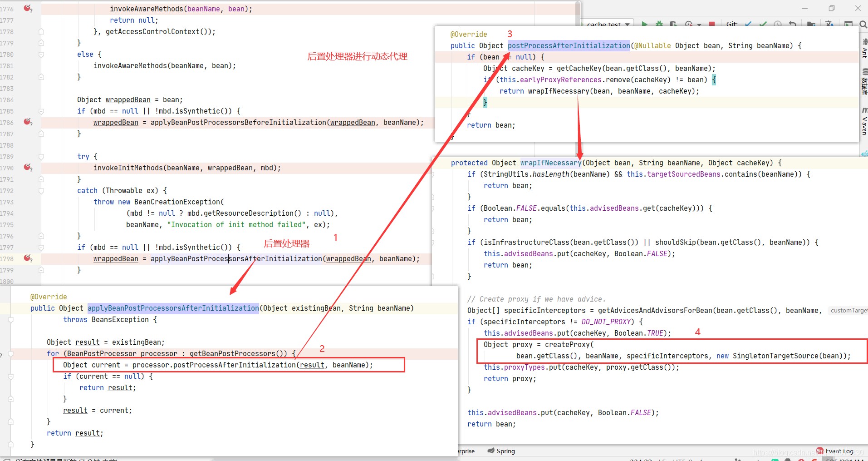Viewport: 868px width, 461px height.
Task: Stop the running process (red square)
Action: pyautogui.click(x=712, y=24)
